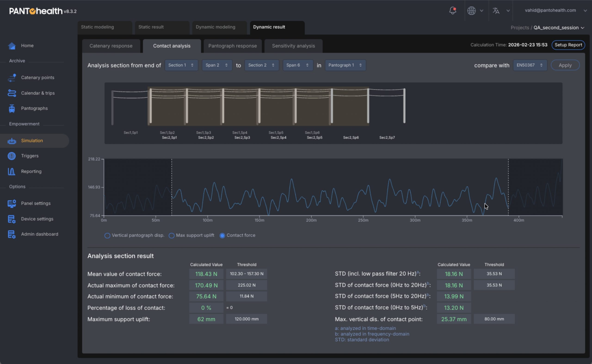Click the globe region icon
The height and width of the screenshot is (364, 592).
(471, 11)
